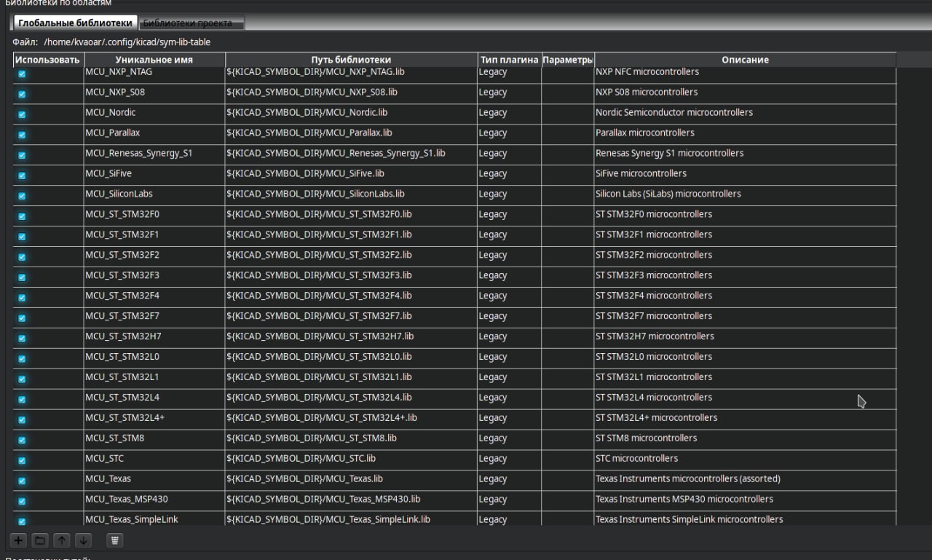932x560 pixels.
Task: Click path cell ${KICAD_SYMBOL_DIR}/MCU_ST_STM32F2.lib
Action: coord(352,256)
